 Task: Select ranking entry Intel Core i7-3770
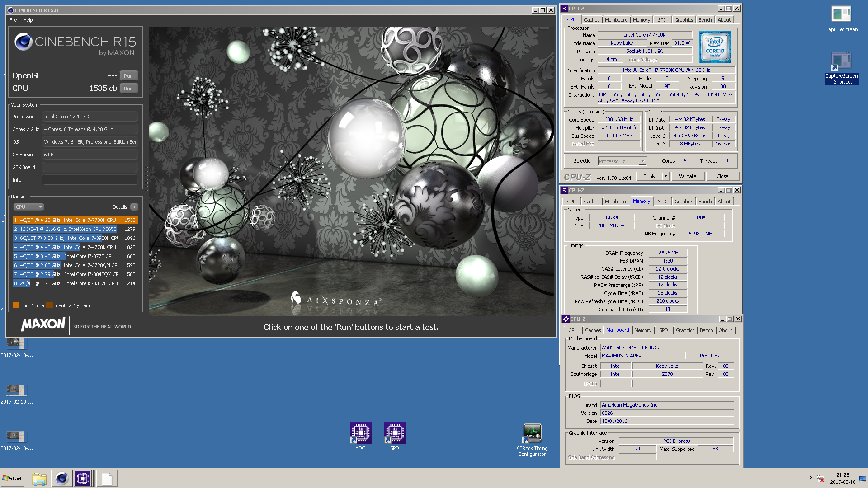[x=75, y=256]
